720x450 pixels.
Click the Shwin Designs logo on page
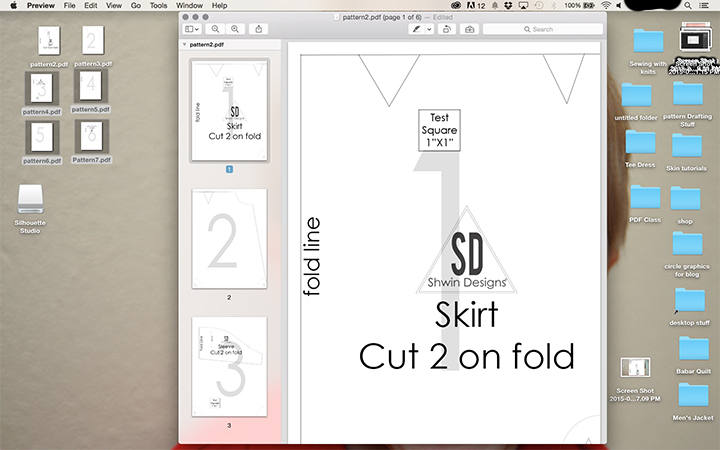pyautogui.click(x=467, y=250)
